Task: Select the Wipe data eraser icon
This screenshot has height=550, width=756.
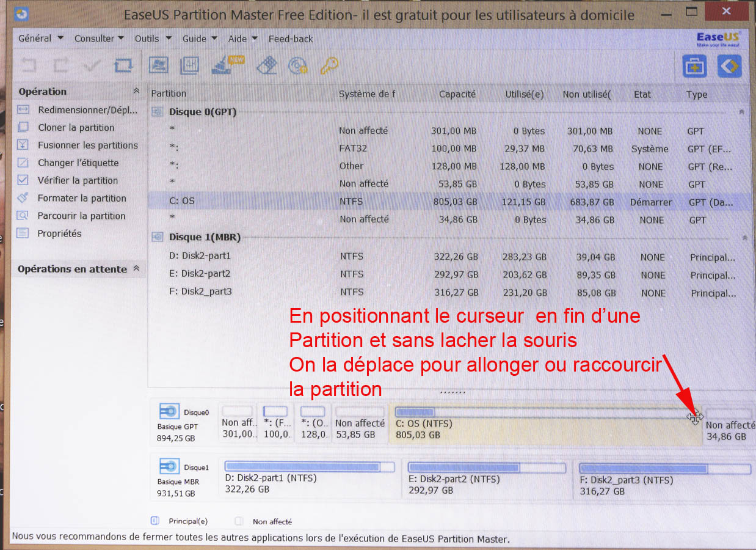Action: [x=267, y=65]
